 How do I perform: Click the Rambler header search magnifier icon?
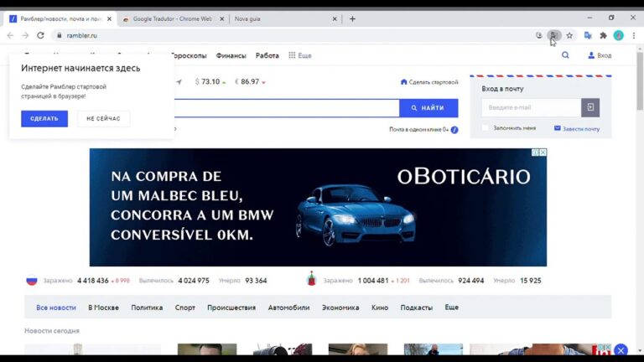(565, 55)
